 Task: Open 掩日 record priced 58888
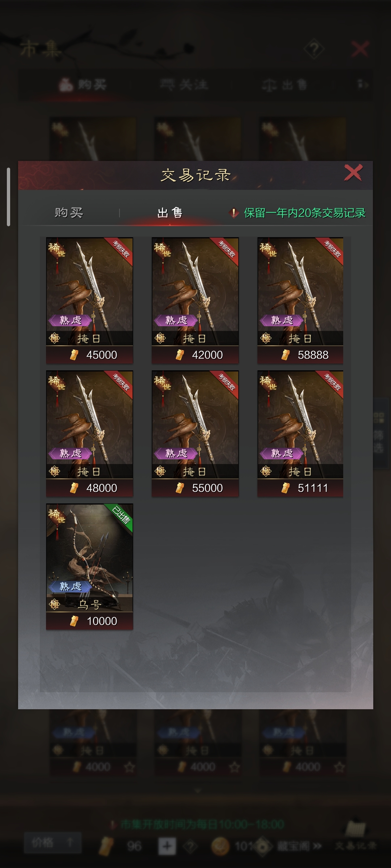click(x=300, y=301)
